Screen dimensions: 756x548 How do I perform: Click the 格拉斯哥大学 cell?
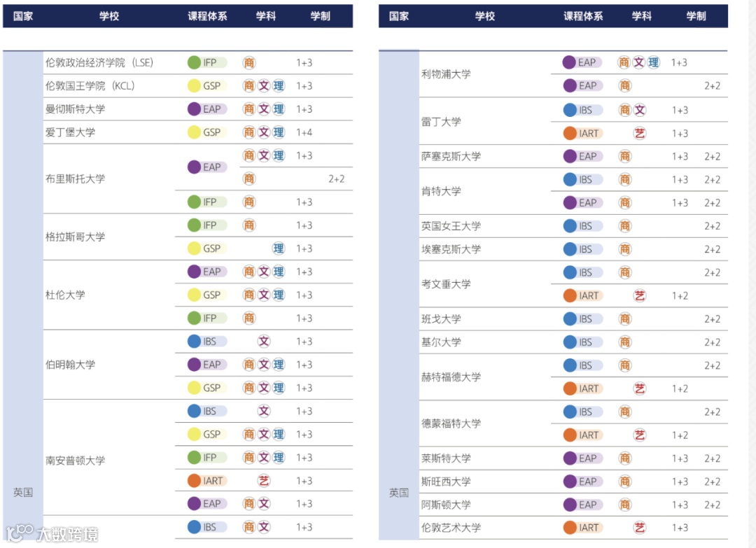[75, 237]
